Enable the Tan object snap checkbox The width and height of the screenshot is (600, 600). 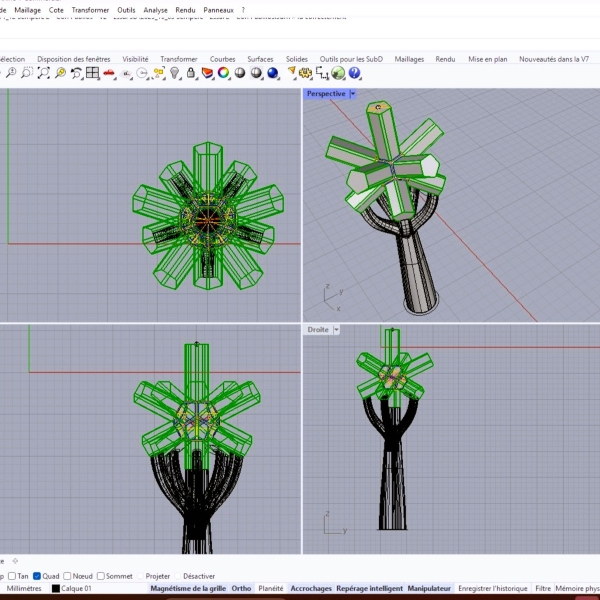pyautogui.click(x=12, y=576)
